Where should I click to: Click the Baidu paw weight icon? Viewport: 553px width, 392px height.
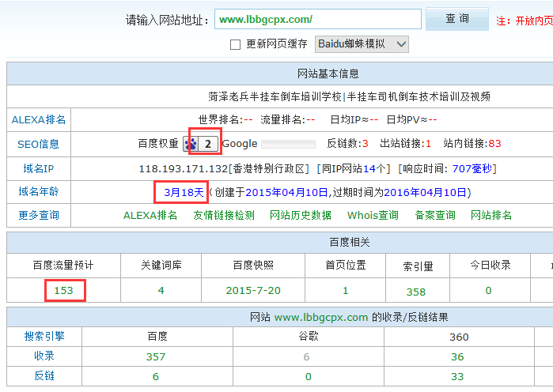[191, 144]
